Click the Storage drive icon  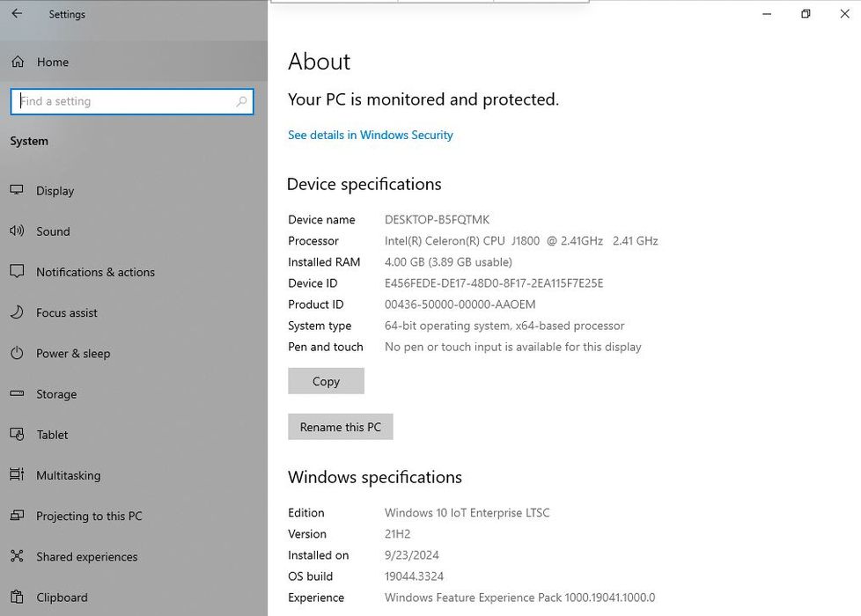point(17,393)
